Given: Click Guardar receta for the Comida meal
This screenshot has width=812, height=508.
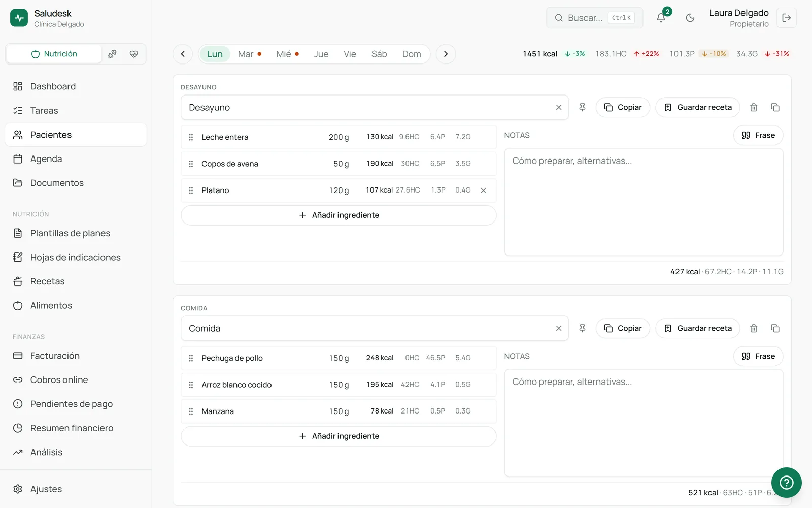Looking at the screenshot, I should [698, 328].
